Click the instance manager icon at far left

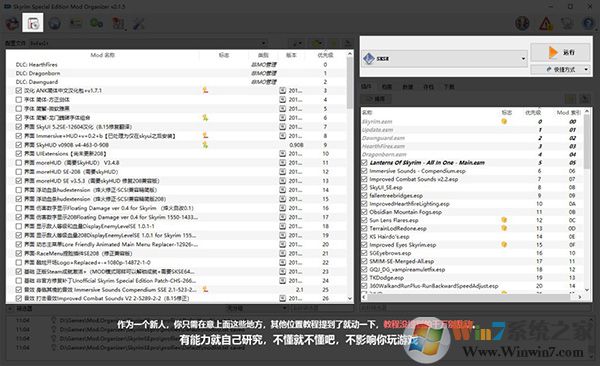12,24
